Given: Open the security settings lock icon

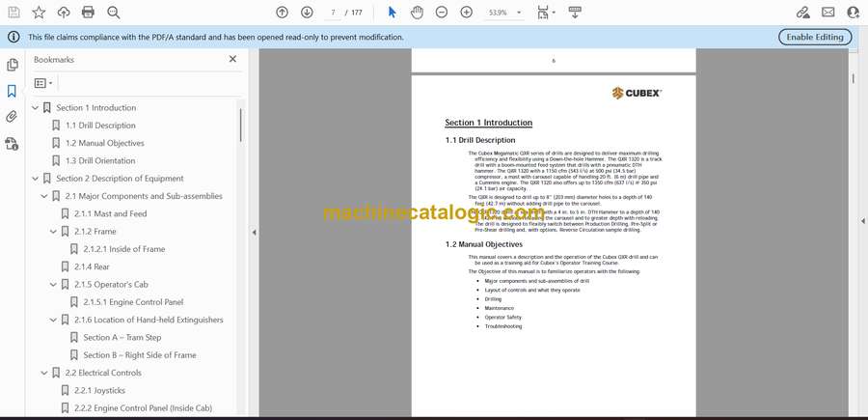Looking at the screenshot, I should coord(13,144).
